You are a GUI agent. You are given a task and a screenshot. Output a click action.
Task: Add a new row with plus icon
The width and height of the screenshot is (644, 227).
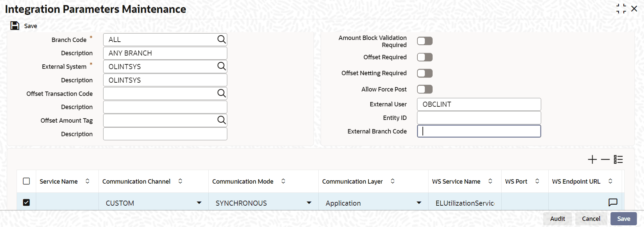tap(592, 160)
